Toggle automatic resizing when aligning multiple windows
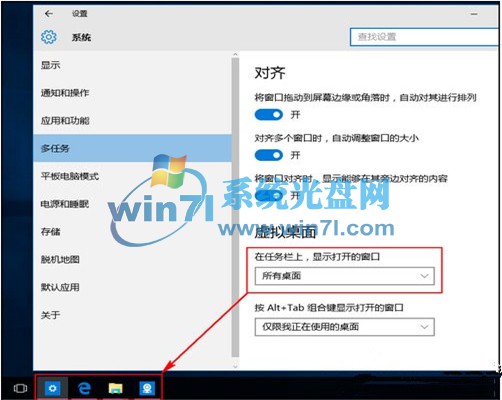Screen dimensions: 502x400 [x=269, y=155]
